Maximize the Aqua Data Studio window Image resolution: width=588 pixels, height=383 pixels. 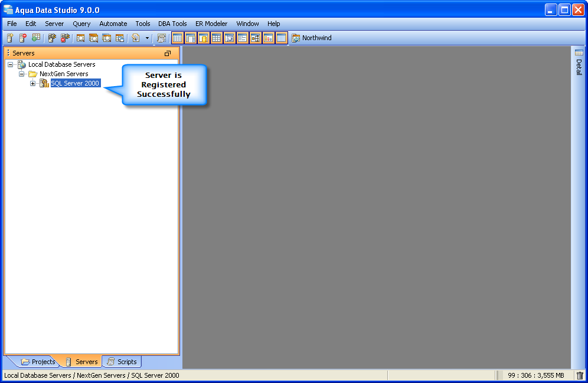564,10
